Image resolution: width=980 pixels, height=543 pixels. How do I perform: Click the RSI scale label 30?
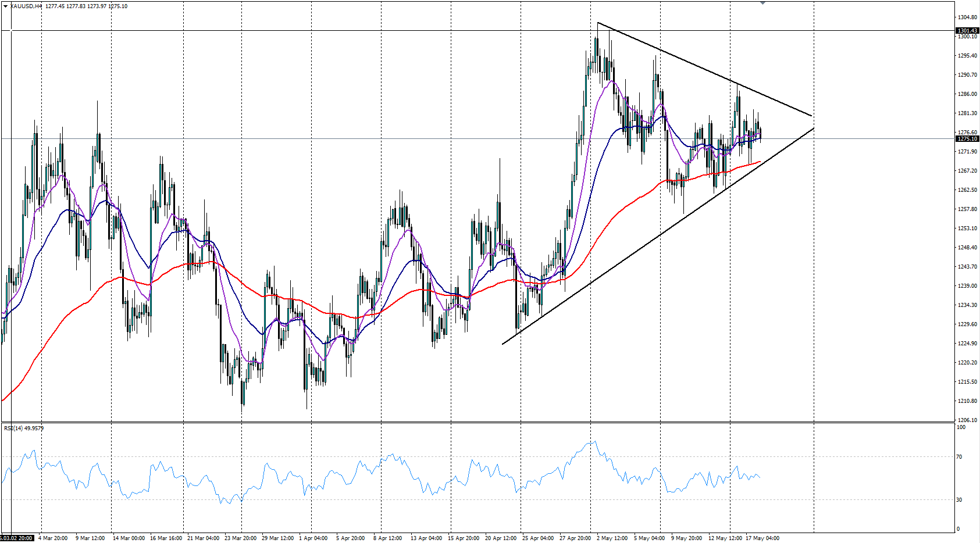pyautogui.click(x=960, y=500)
